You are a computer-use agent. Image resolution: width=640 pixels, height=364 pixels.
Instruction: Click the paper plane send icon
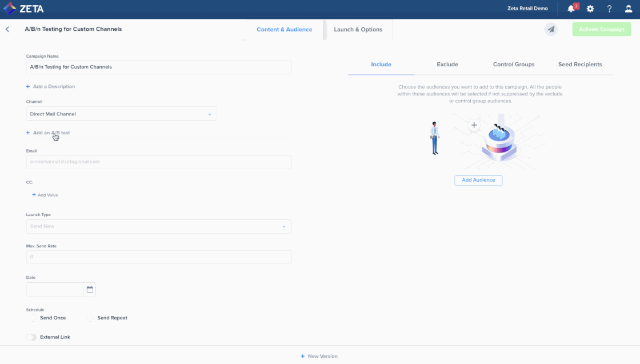pyautogui.click(x=551, y=29)
